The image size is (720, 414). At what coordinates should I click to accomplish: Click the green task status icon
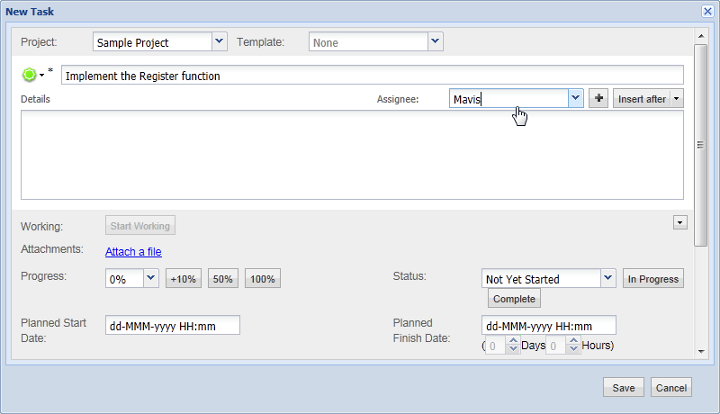(29, 74)
